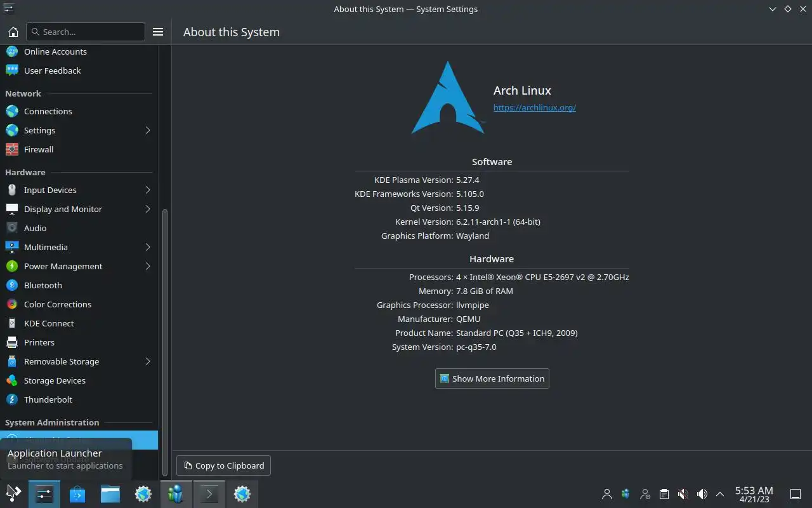Open the Application Launcher on the taskbar

pyautogui.click(x=13, y=493)
